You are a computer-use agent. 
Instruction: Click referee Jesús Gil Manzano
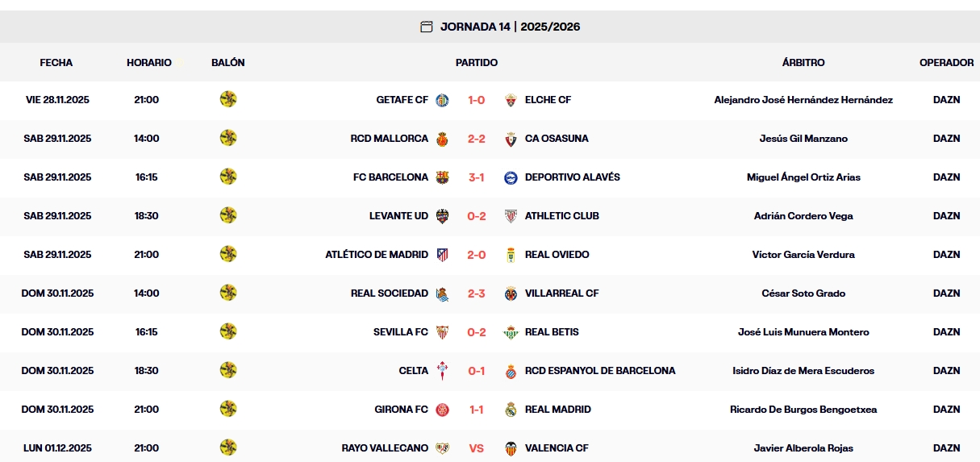pyautogui.click(x=803, y=139)
